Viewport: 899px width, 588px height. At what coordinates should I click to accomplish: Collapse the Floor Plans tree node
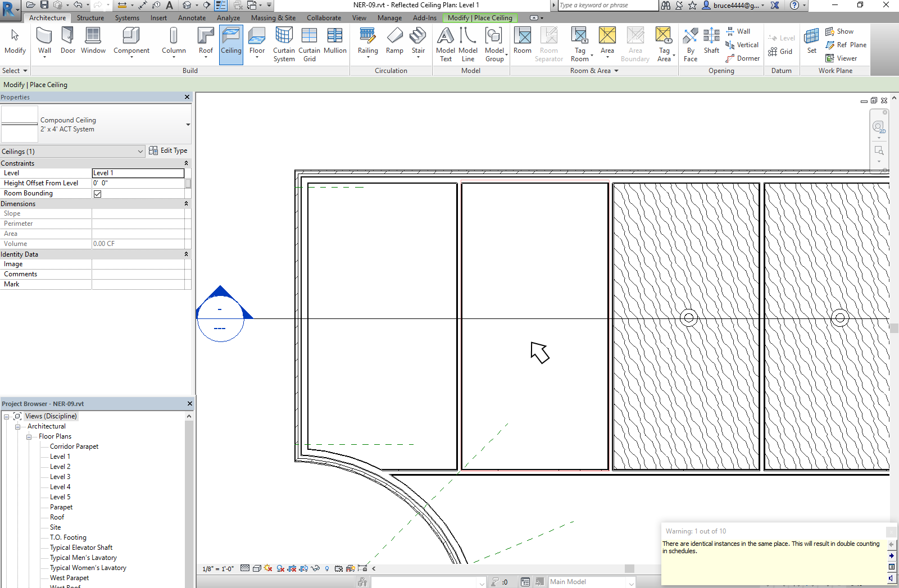(29, 436)
